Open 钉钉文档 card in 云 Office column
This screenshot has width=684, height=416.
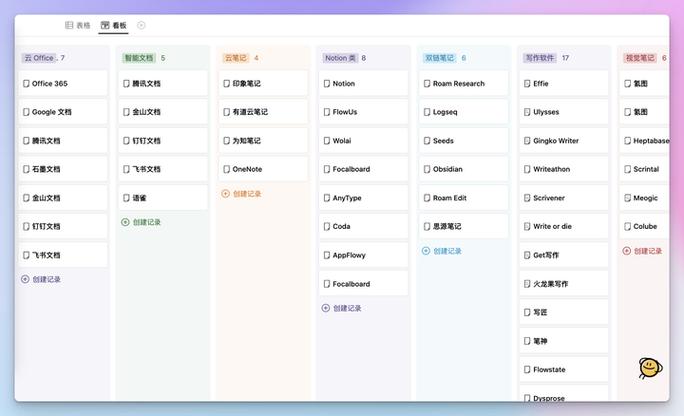pos(63,227)
